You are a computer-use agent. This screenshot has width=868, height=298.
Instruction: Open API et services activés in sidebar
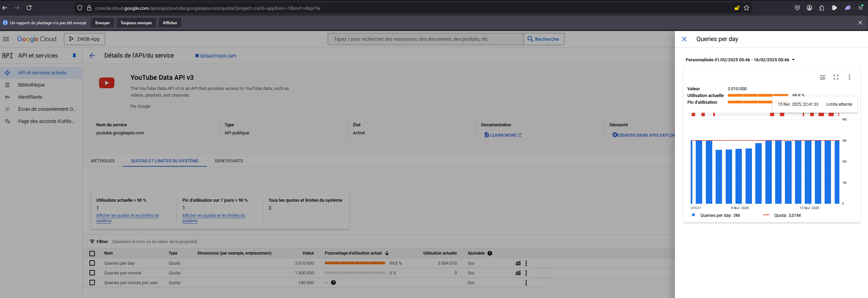click(x=41, y=73)
